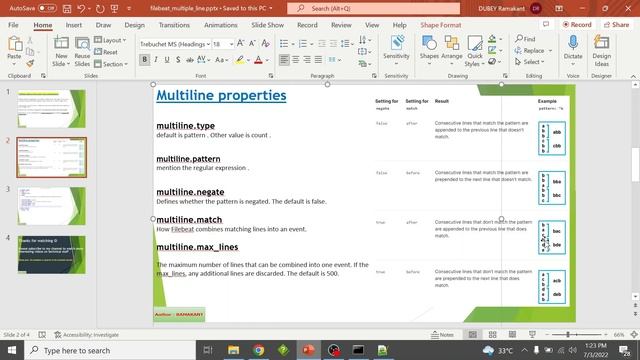Viewport: 640px width, 360px height.
Task: Toggle Notes pane
Action: [x=442, y=335]
